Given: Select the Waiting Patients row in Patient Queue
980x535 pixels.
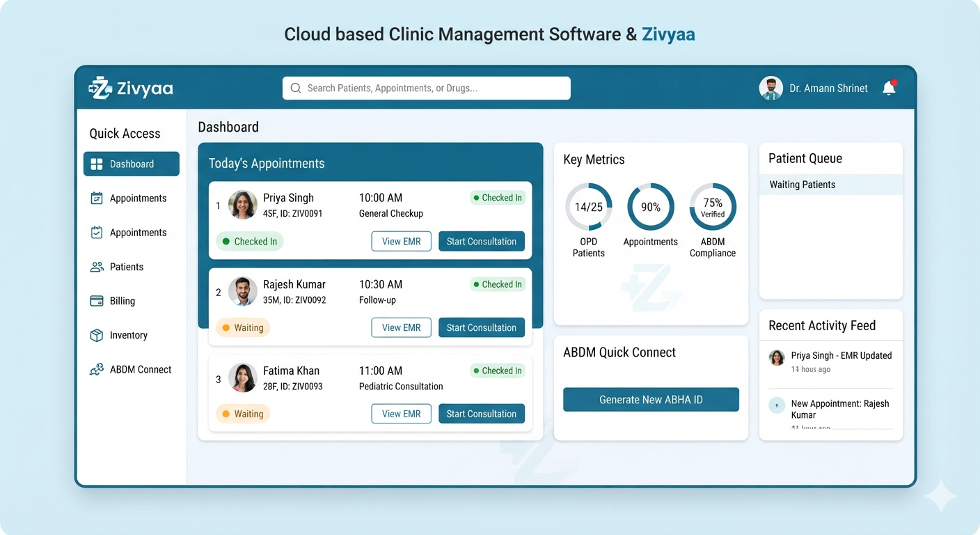Looking at the screenshot, I should (831, 185).
